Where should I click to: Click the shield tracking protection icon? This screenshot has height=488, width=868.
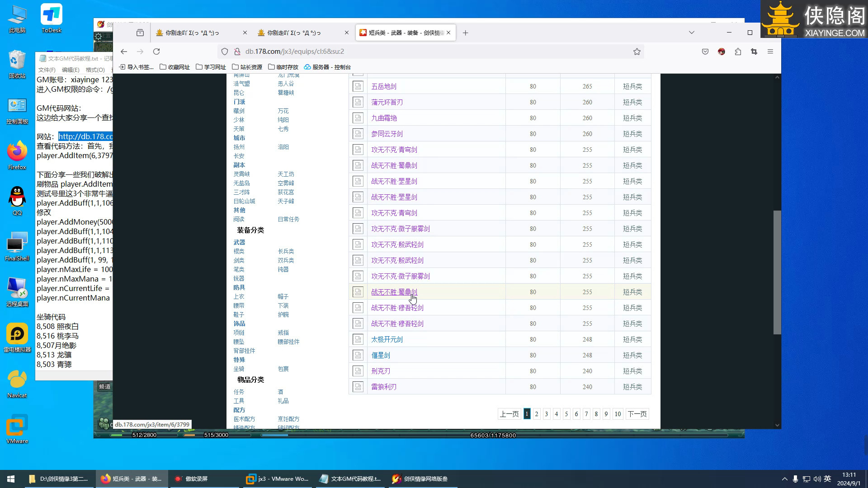click(x=225, y=52)
